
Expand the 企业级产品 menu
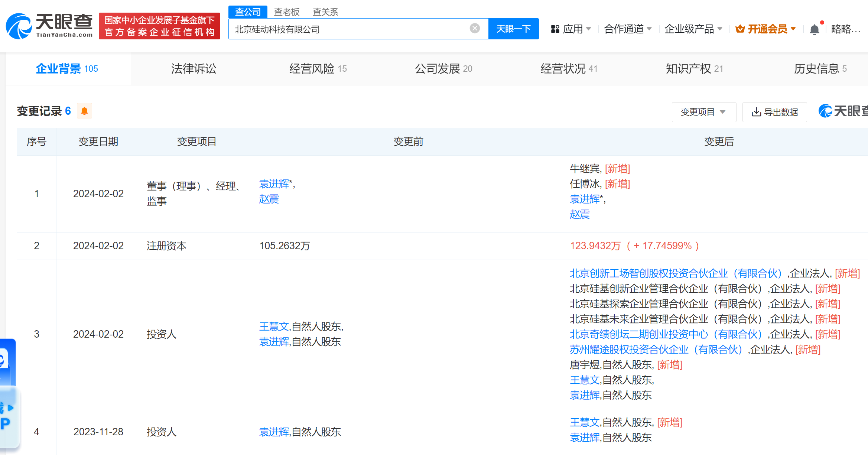click(x=693, y=29)
